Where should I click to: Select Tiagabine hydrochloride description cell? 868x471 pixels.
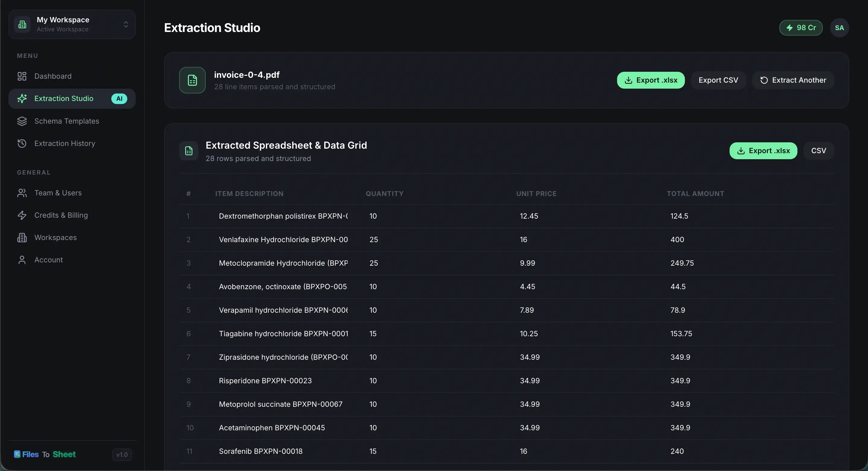pyautogui.click(x=284, y=333)
